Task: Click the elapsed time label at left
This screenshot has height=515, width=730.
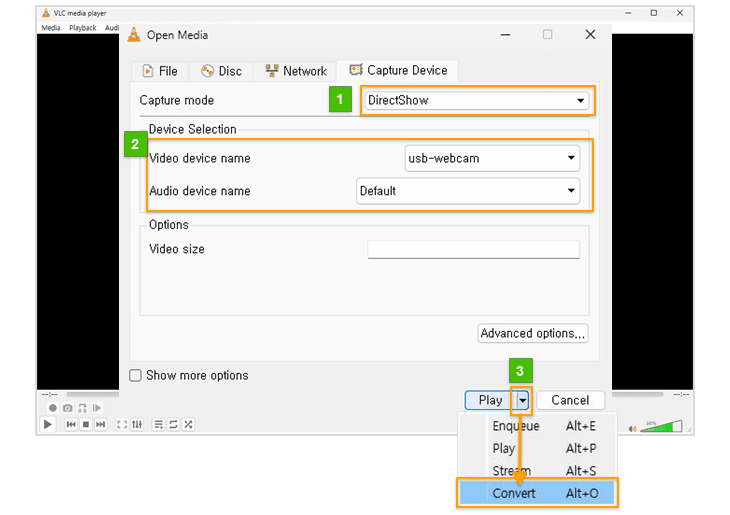Action: [50, 394]
